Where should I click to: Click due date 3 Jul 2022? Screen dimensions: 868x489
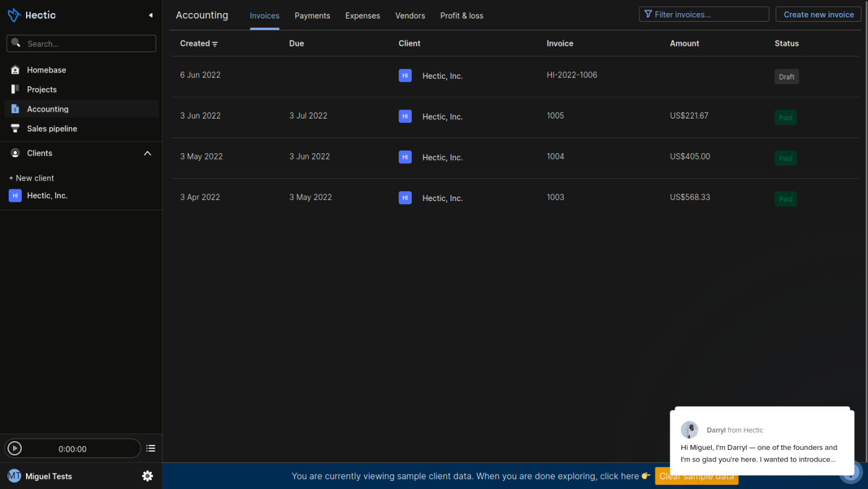point(308,115)
